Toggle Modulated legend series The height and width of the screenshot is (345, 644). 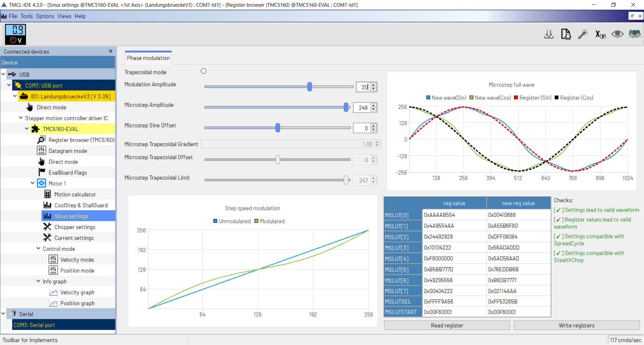pyautogui.click(x=270, y=221)
